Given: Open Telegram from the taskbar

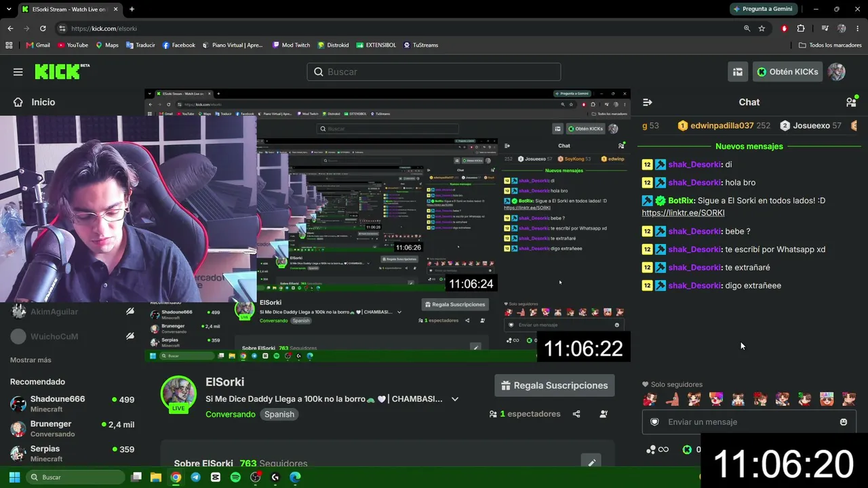Looking at the screenshot, I should tap(195, 477).
